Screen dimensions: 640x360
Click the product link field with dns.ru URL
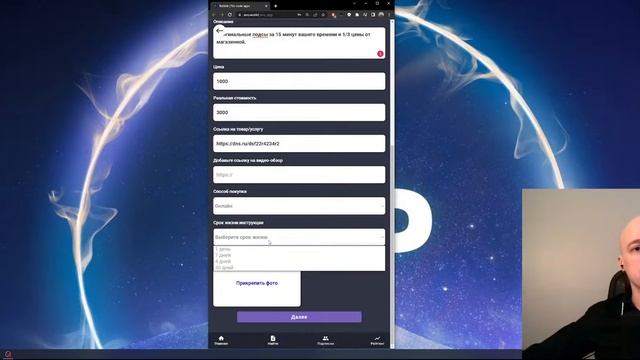tap(299, 144)
